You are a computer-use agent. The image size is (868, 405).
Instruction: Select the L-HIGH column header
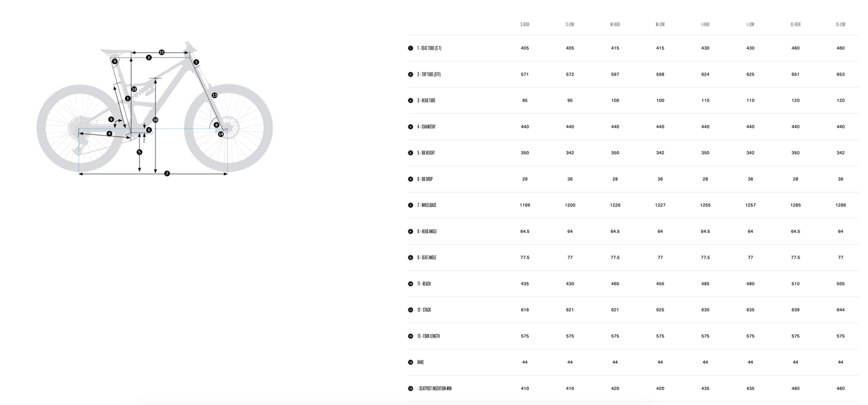pos(705,25)
